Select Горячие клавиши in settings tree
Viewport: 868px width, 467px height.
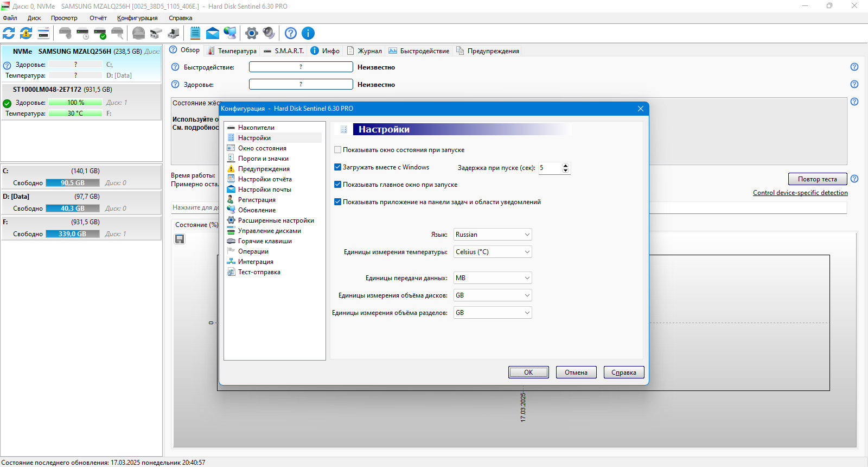click(x=265, y=241)
